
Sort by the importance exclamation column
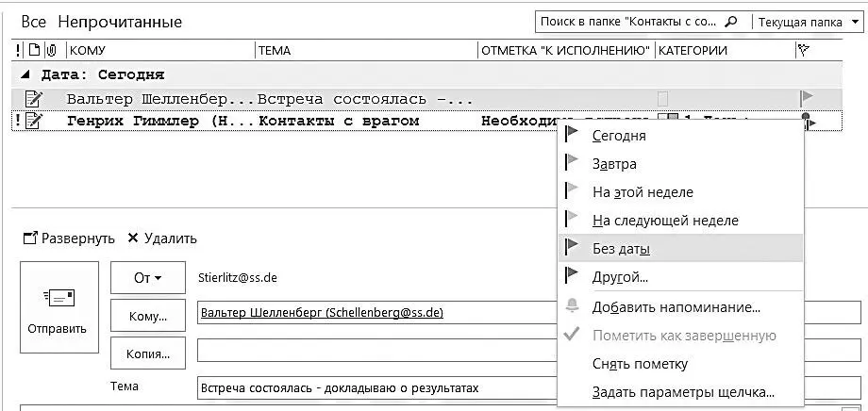(x=18, y=51)
